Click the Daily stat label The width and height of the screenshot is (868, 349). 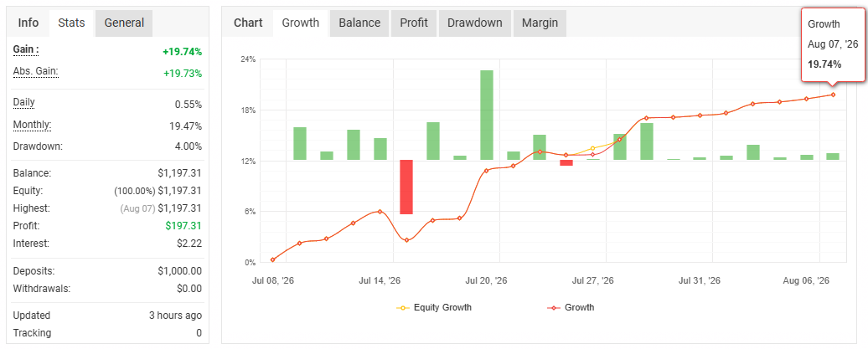pos(23,102)
